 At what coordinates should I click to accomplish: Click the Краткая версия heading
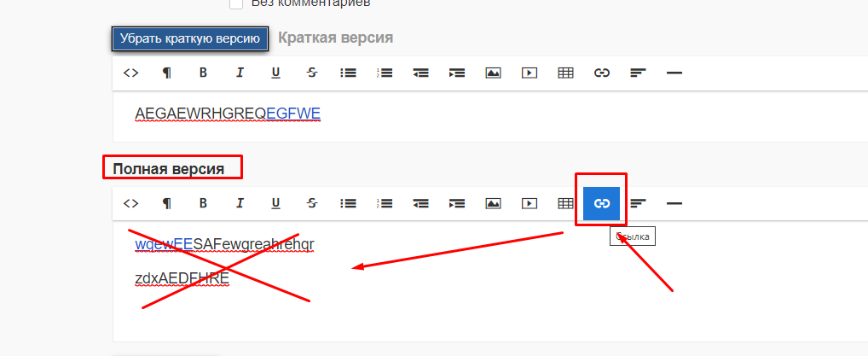tap(335, 38)
